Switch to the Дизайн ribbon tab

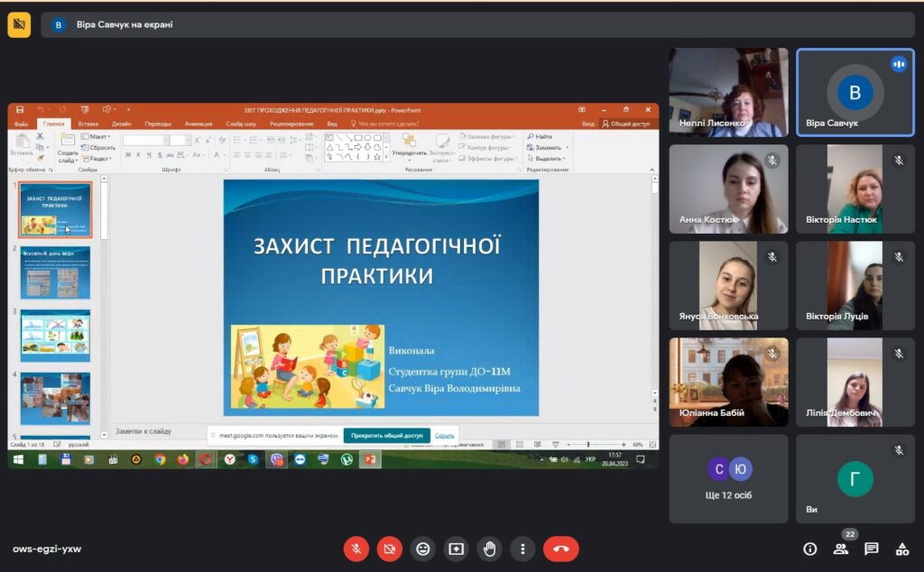(122, 124)
